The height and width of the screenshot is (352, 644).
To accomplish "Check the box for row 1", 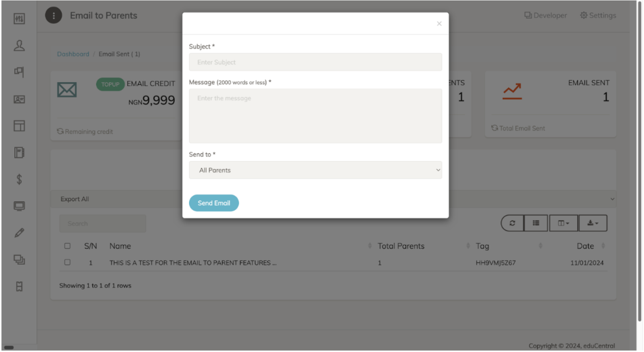I will pos(67,262).
